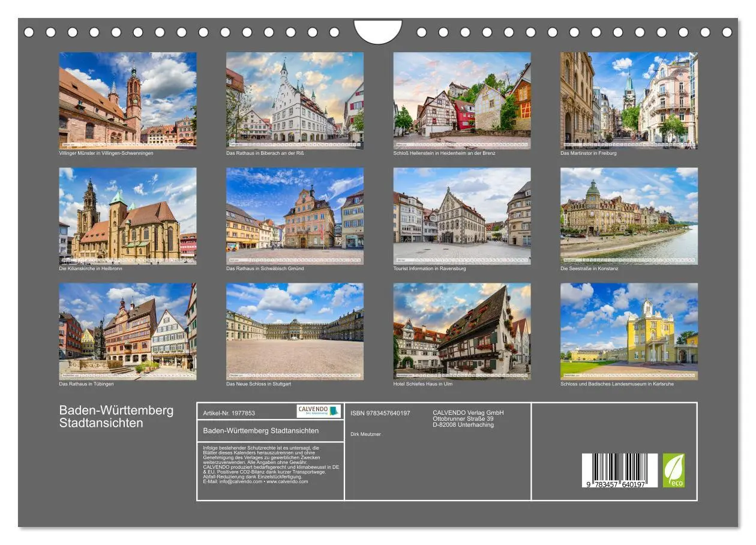Click the green eco leaf icon

click(x=674, y=470)
